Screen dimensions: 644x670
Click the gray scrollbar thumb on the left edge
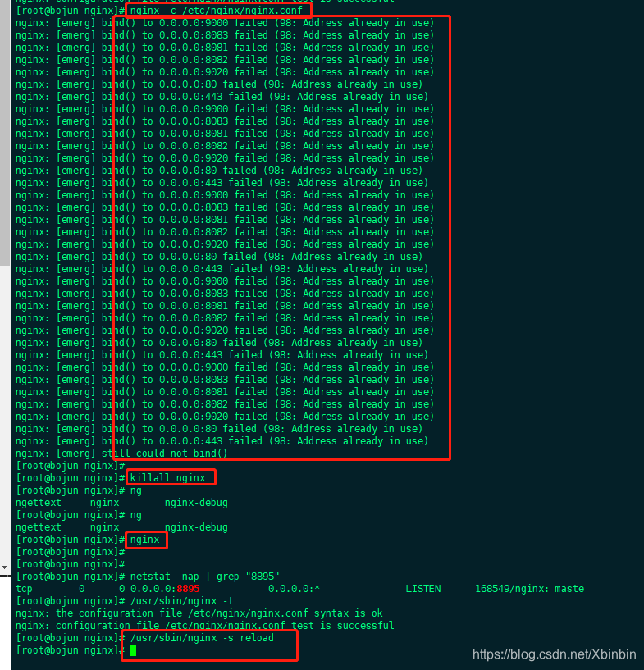tap(5, 133)
